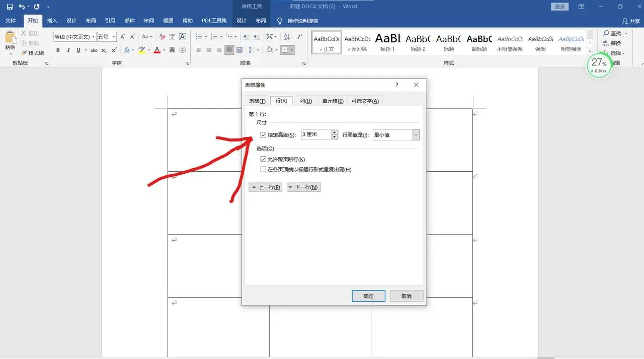Open the font name dropdown (等线)
Screen dimensions: 644x359
[x=94, y=37]
